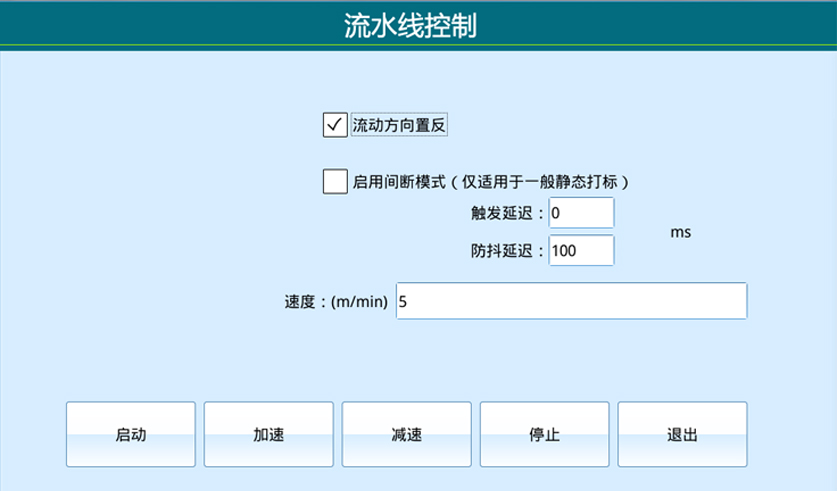Click the ms unit label
This screenshot has width=837, height=491.
coord(680,232)
